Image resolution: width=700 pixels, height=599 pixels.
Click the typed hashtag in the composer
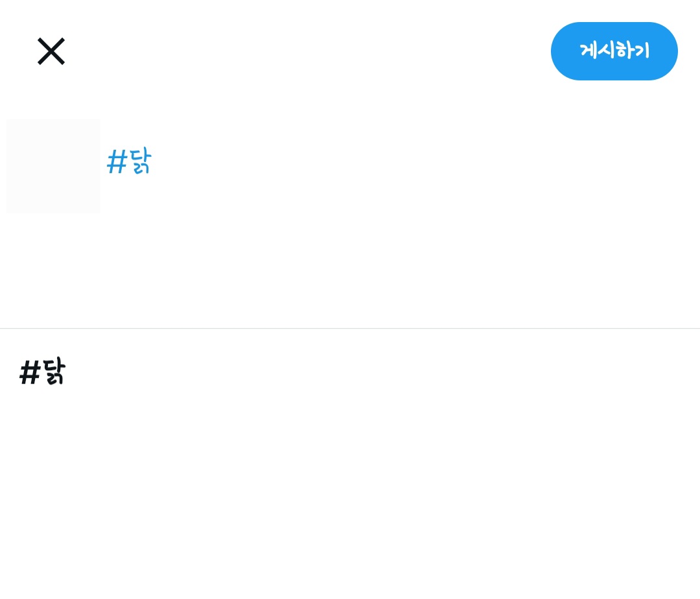[x=128, y=161]
